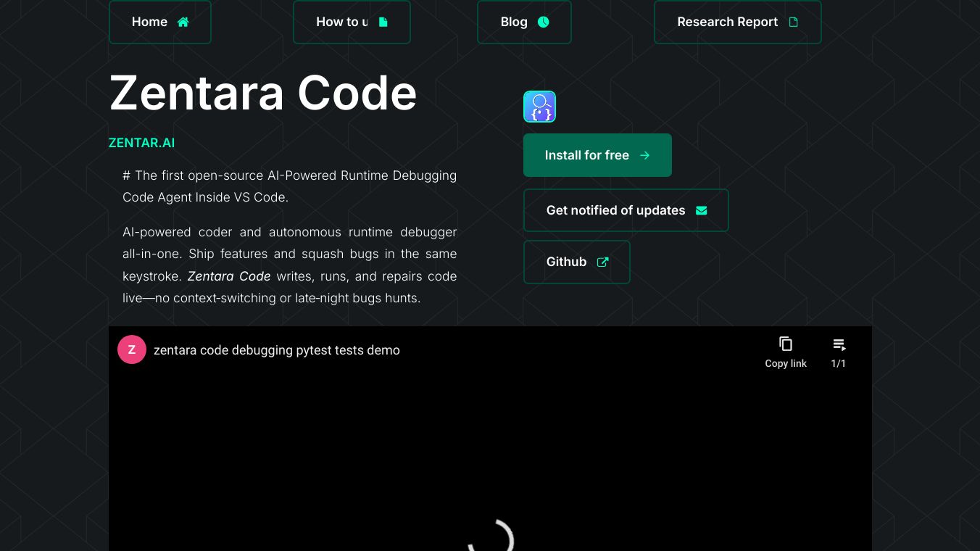980x551 pixels.
Task: Open the Github button link
Action: pos(566,262)
